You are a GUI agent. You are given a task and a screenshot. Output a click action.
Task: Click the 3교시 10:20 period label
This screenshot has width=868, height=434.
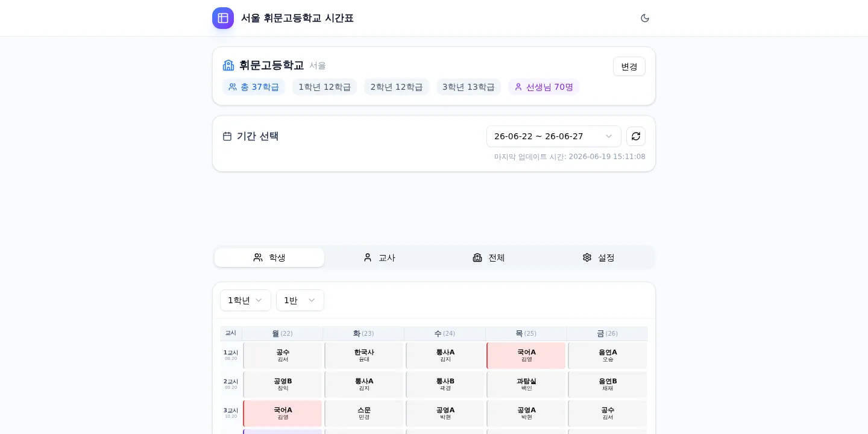231,413
